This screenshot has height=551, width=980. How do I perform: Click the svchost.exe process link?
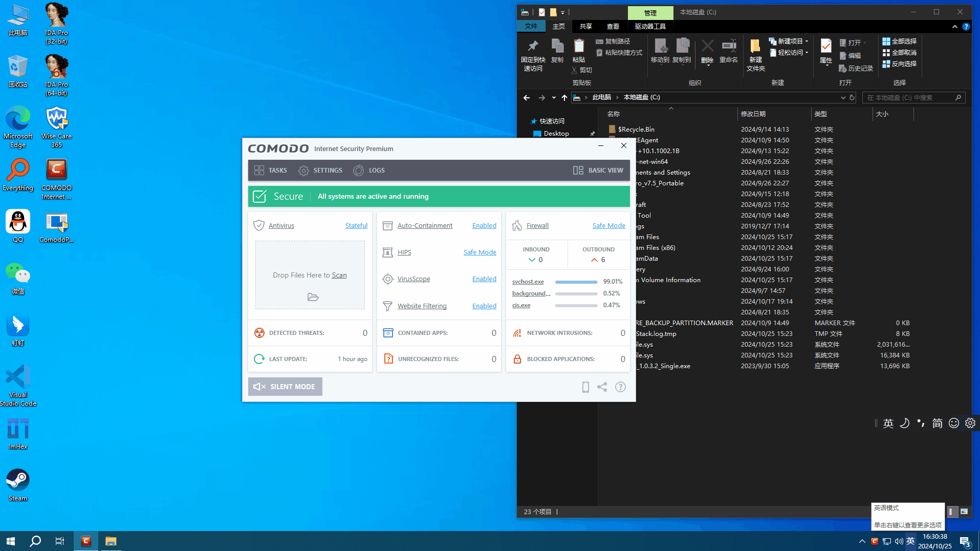pos(528,282)
